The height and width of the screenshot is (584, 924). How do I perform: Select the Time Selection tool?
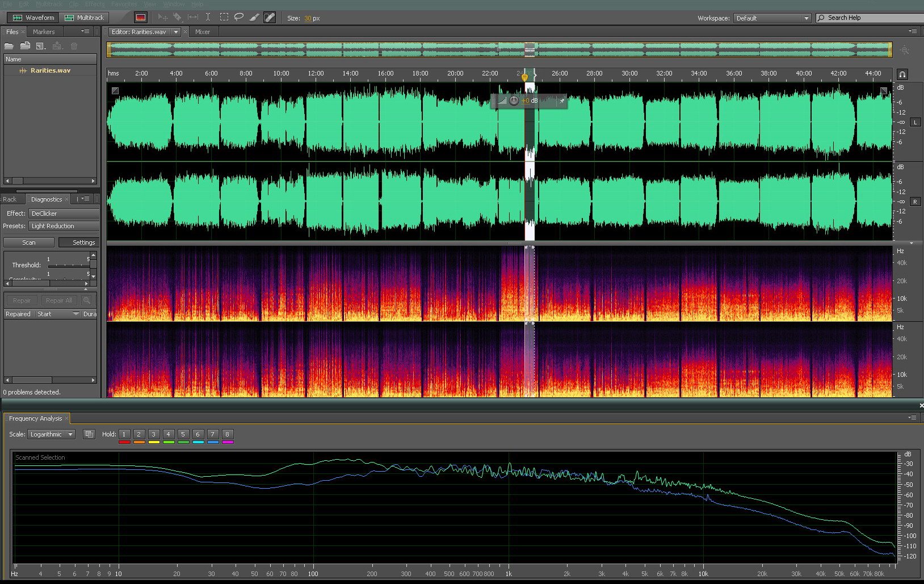point(208,18)
